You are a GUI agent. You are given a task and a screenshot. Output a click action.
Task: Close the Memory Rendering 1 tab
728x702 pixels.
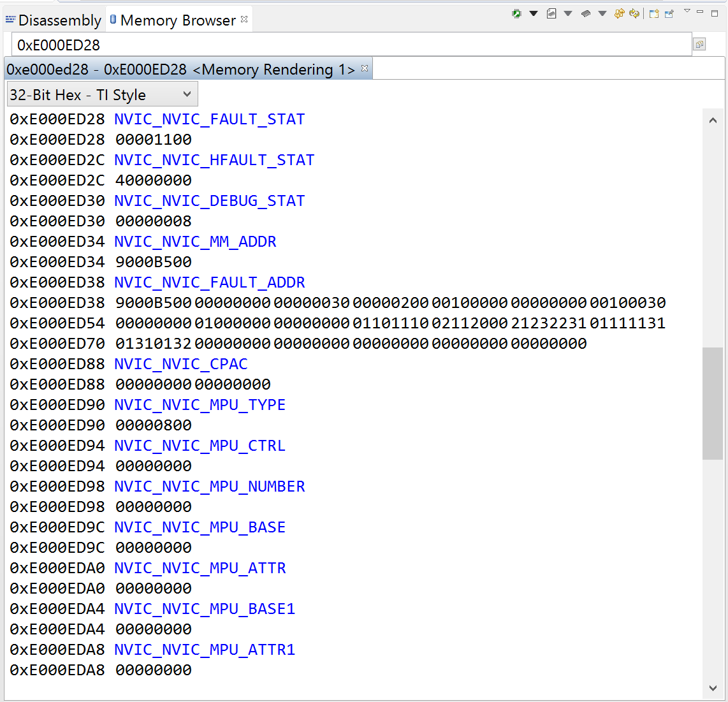pyautogui.click(x=365, y=68)
